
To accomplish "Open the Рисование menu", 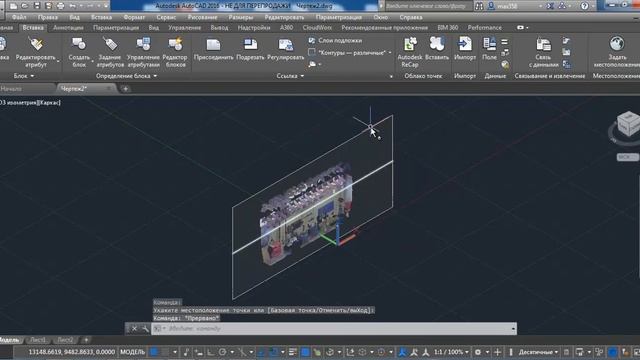I will click(202, 18).
